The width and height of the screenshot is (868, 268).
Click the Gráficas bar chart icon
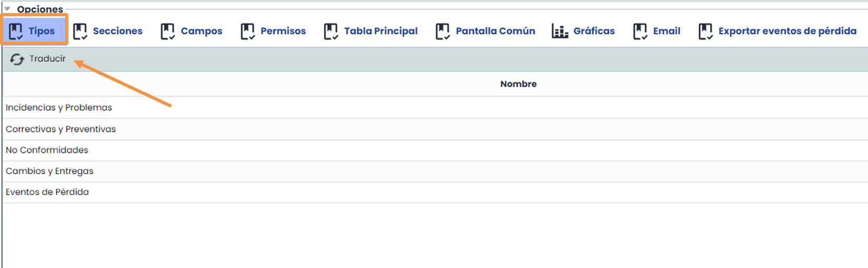point(560,31)
